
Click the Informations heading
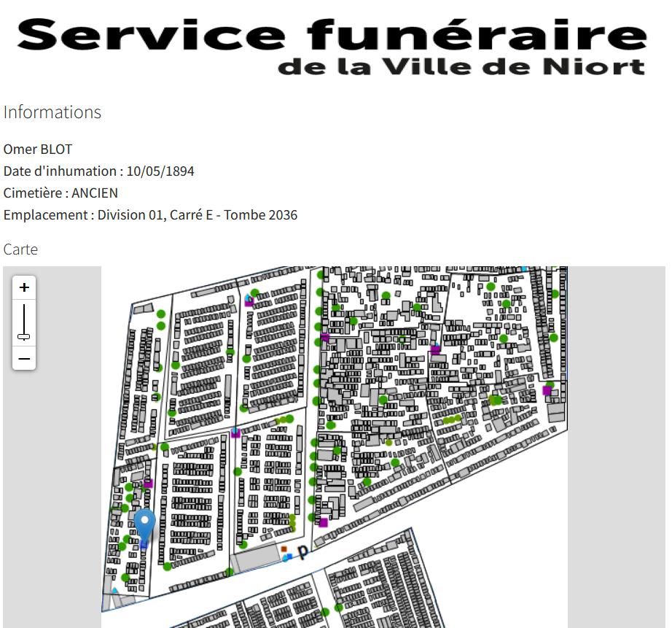[x=52, y=112]
